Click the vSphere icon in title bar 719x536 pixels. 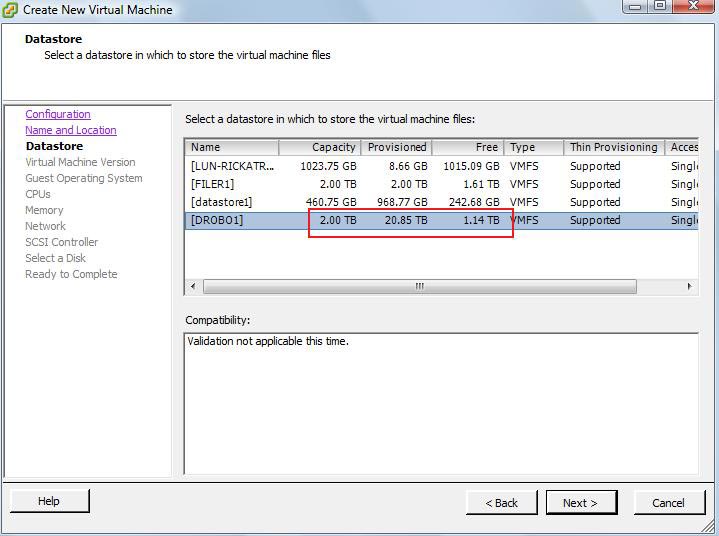pos(11,10)
